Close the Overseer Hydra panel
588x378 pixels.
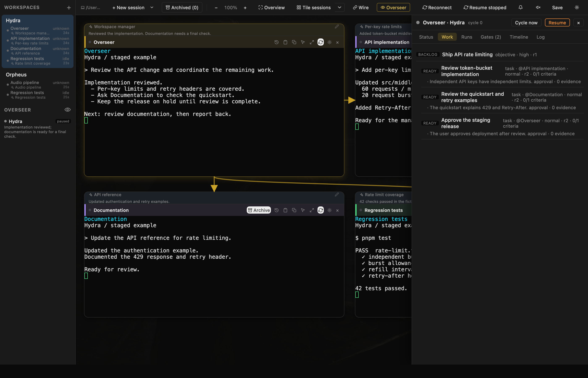(x=578, y=23)
